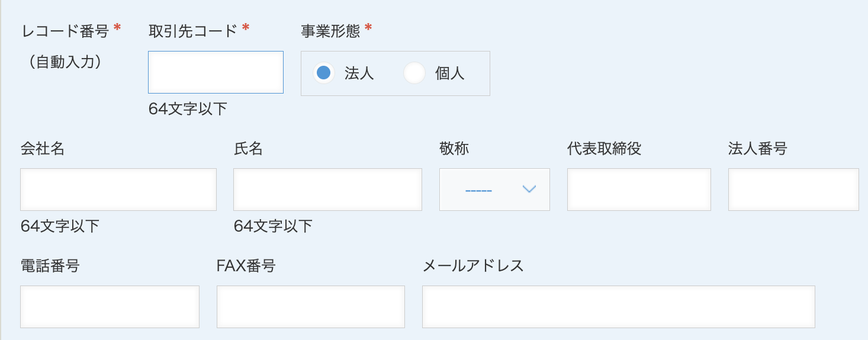Focus the 代表取締役 text field
The height and width of the screenshot is (340, 868).
(639, 190)
